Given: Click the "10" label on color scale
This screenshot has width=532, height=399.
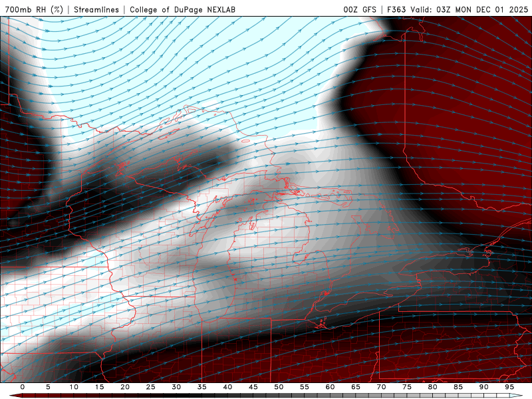Looking at the screenshot, I should click(74, 387).
